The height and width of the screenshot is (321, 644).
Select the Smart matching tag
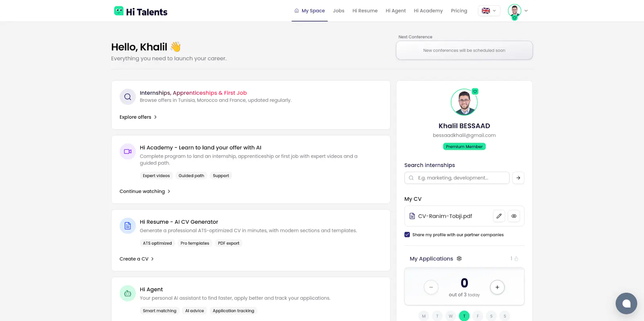click(x=159, y=311)
